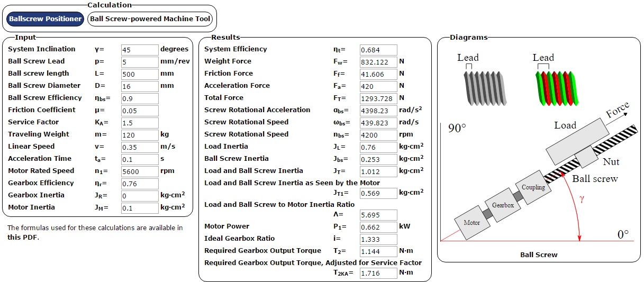Edit the Ball Screw Efficiency input field
The image size is (644, 282).
(x=140, y=98)
